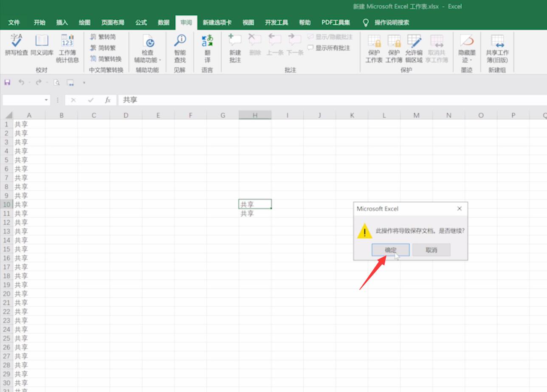Click 显示/隐藏批注 in the ribbon
Image resolution: width=547 pixels, height=392 pixels.
330,37
